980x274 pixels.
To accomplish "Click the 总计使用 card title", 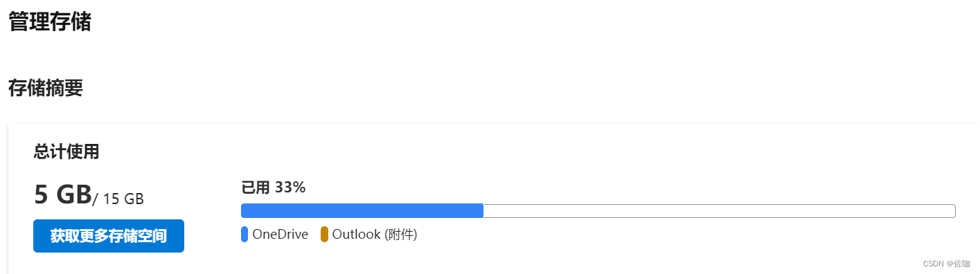I will [66, 152].
